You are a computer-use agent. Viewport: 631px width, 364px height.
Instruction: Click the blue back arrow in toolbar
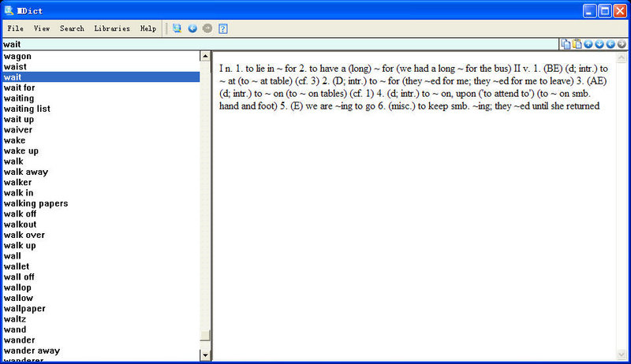pyautogui.click(x=192, y=28)
